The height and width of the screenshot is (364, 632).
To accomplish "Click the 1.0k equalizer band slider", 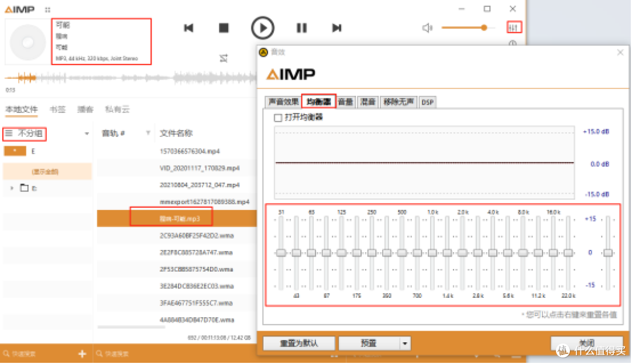I will pyautogui.click(x=432, y=253).
